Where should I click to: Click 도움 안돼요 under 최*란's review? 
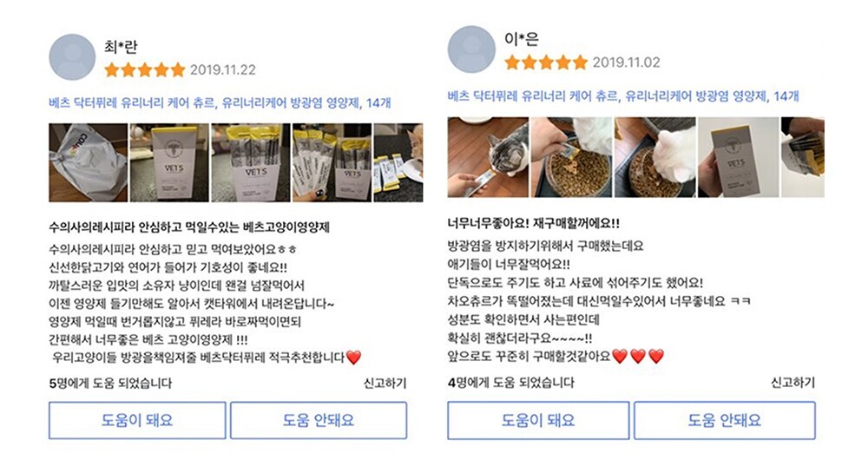point(319,420)
